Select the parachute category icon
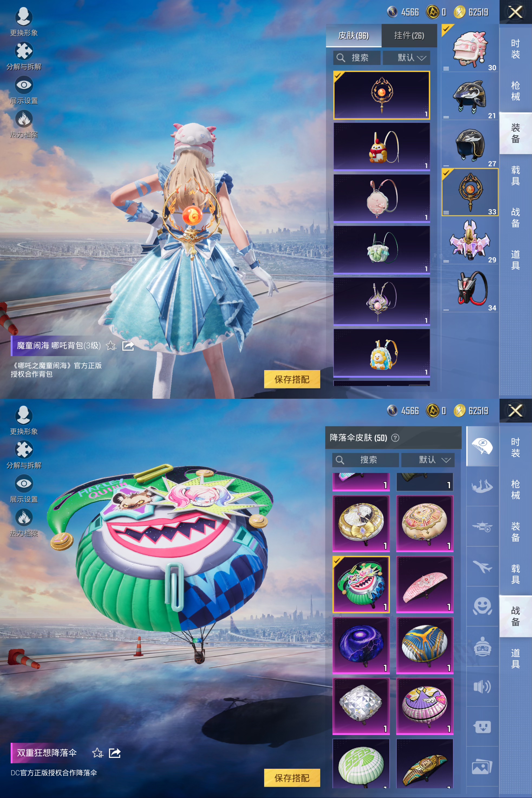Screen dimensions: 532x798 482,446
